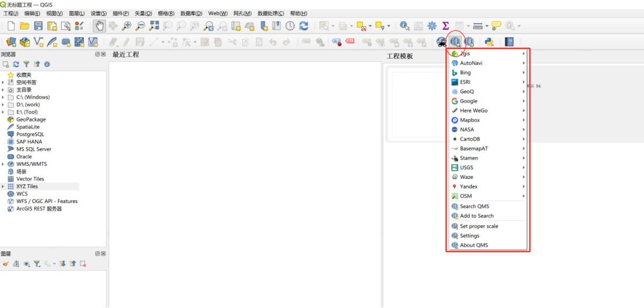The height and width of the screenshot is (308, 644).
Task: Open the Bing submenu in QMS list
Action: point(488,72)
